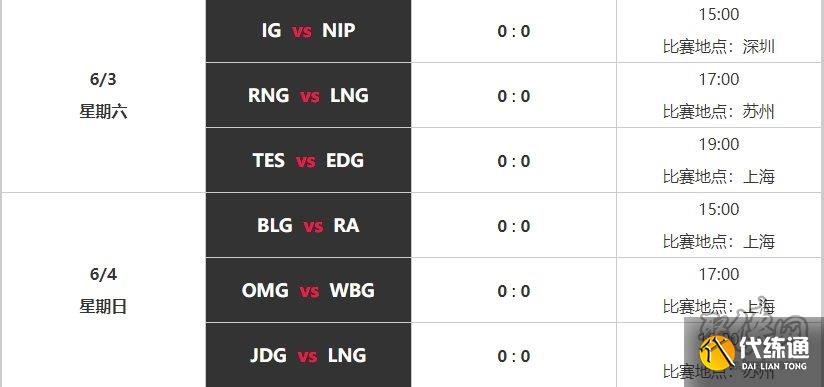Open the OMG vs WBG match

[x=308, y=290]
